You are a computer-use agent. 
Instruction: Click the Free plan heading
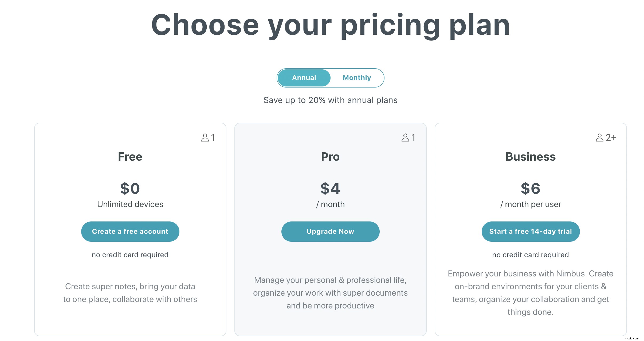point(130,157)
